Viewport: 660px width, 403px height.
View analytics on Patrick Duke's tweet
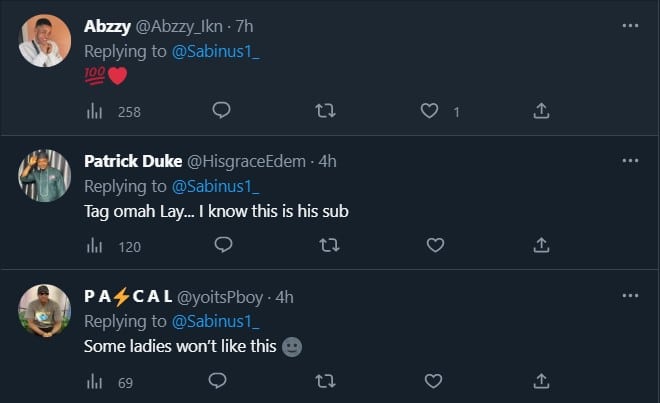pos(95,246)
